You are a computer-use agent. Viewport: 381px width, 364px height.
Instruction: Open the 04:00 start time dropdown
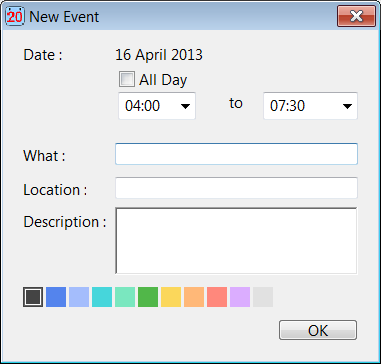coord(157,106)
